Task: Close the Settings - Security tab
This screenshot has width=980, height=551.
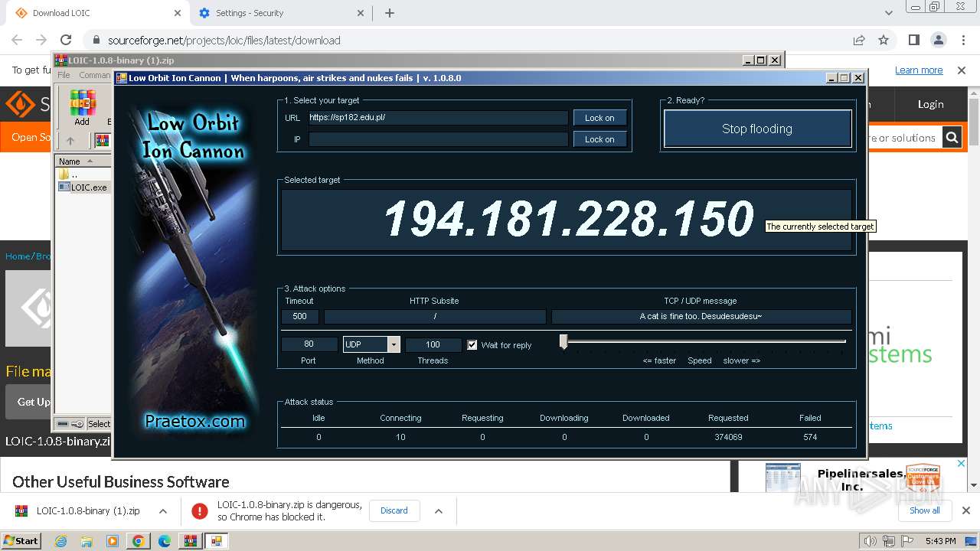Action: [361, 13]
